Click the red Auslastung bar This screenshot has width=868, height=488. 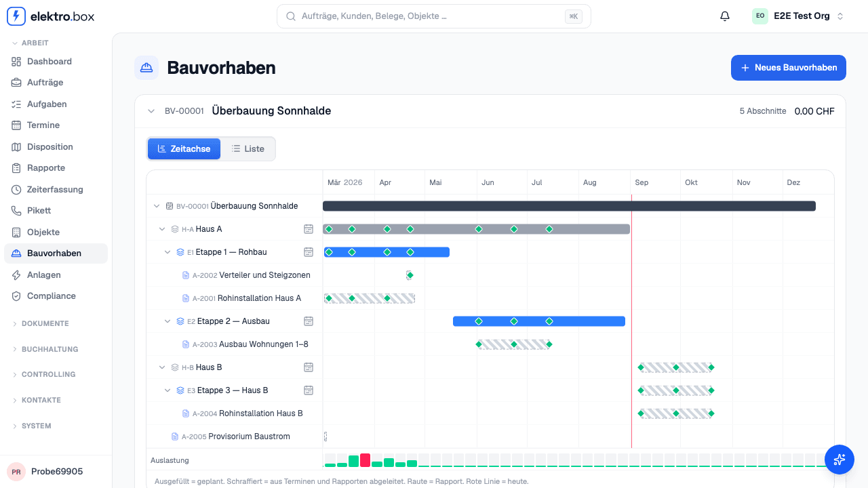click(x=365, y=460)
